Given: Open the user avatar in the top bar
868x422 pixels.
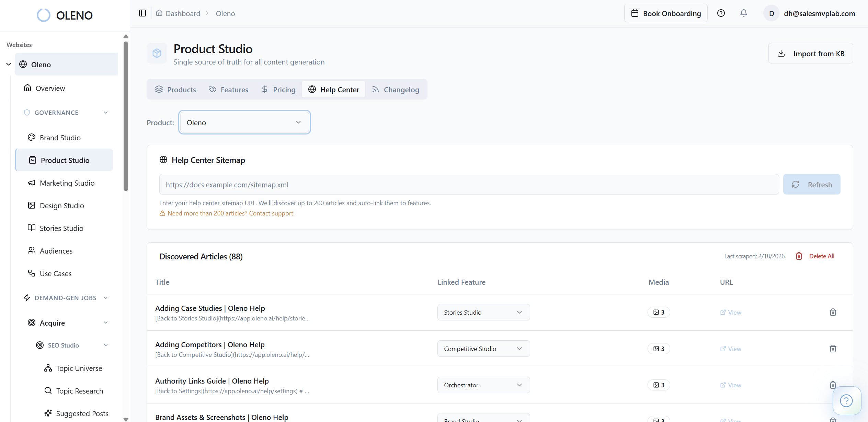Looking at the screenshot, I should 772,13.
